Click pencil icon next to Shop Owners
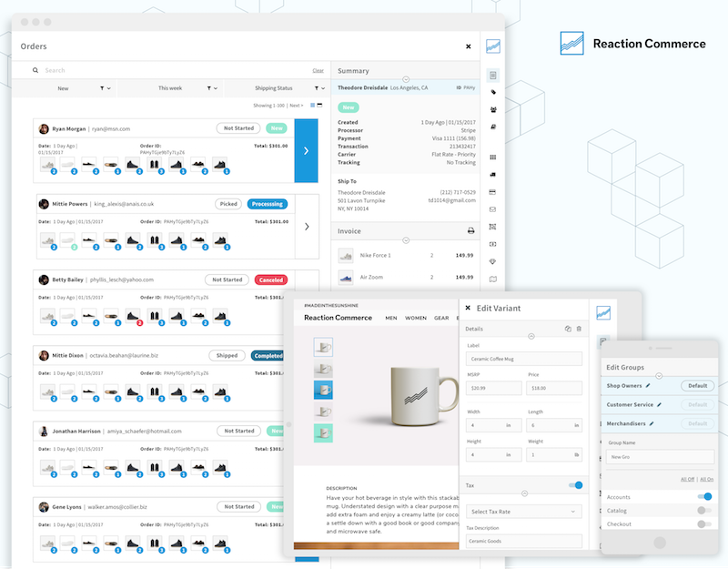Screen dimensions: 728x569 (649, 386)
